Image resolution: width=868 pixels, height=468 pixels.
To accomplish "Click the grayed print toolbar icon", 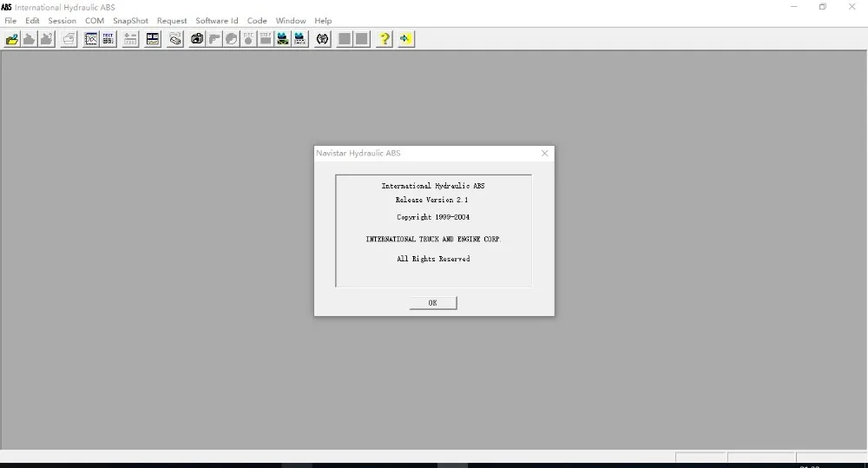I will coord(69,39).
